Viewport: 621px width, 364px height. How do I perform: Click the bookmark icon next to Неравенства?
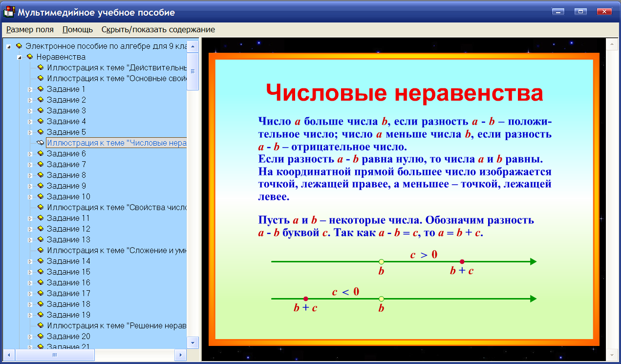click(x=31, y=57)
